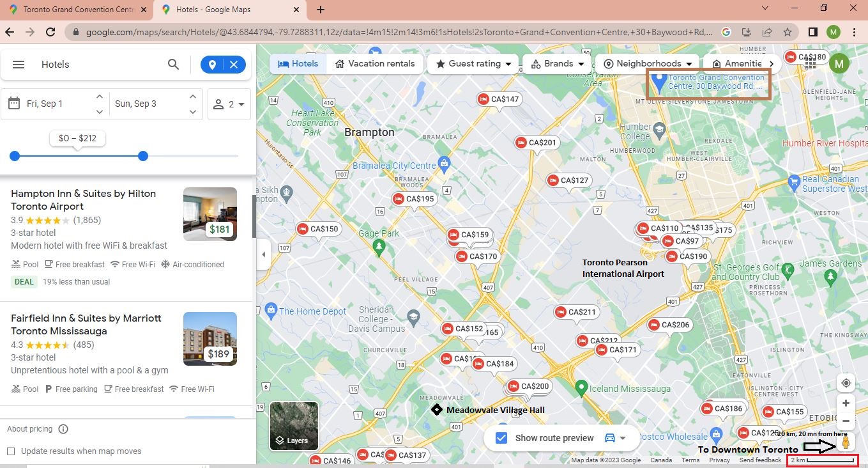
Task: Click the show your location button
Action: (x=846, y=383)
